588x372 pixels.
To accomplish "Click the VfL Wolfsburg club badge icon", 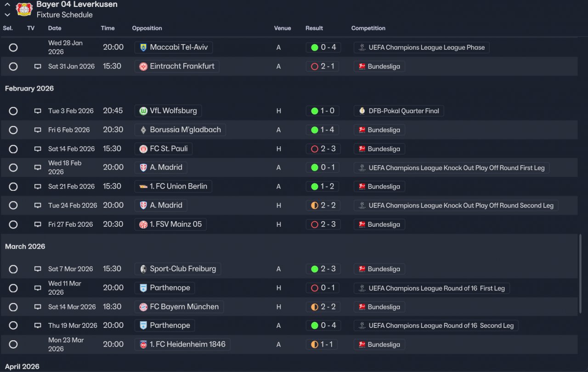I will (x=143, y=111).
